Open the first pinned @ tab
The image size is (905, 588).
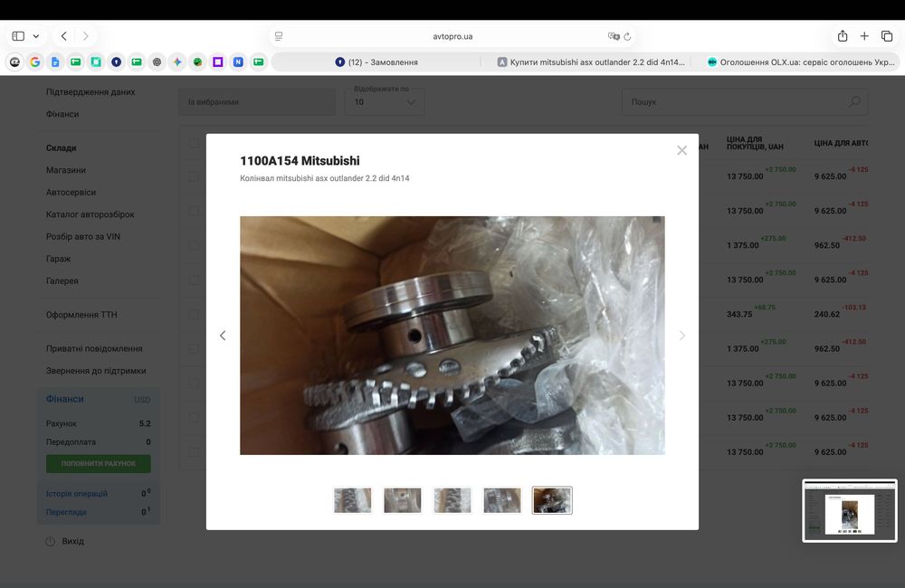(15, 62)
